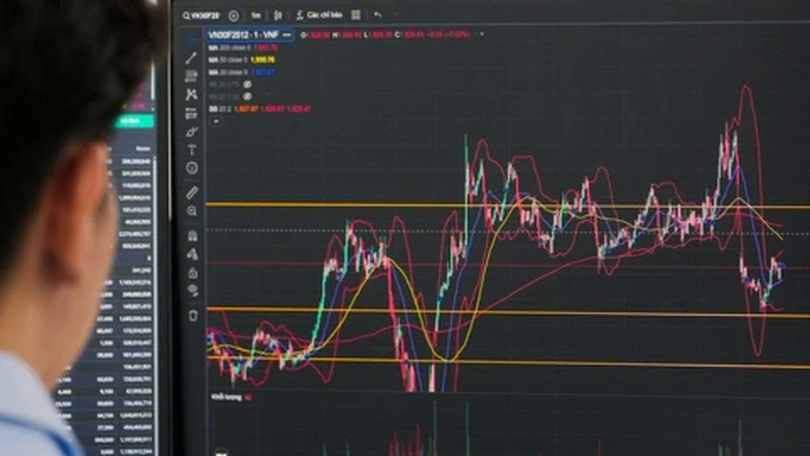Open the icons and emoji tool
This screenshot has height=456, width=810.
coord(192,168)
